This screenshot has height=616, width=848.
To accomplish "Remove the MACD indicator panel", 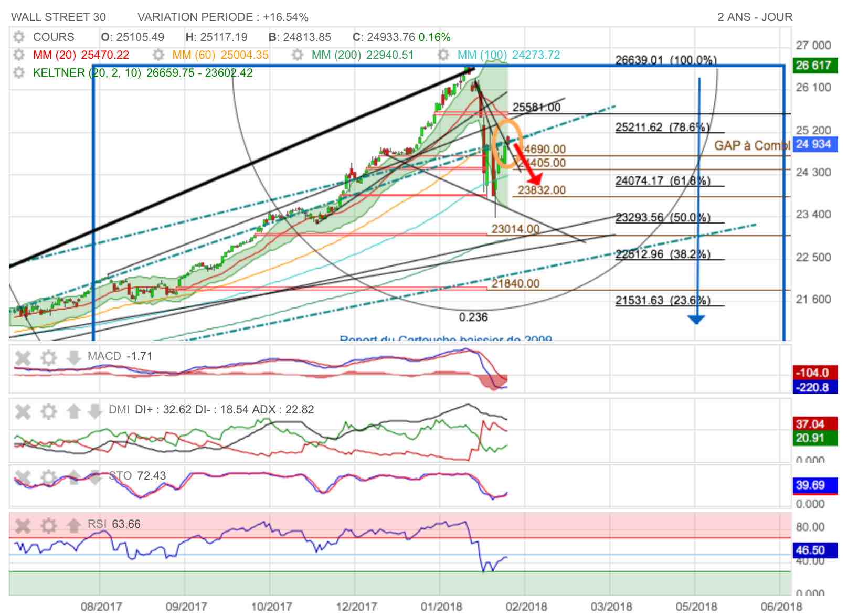I will point(23,358).
